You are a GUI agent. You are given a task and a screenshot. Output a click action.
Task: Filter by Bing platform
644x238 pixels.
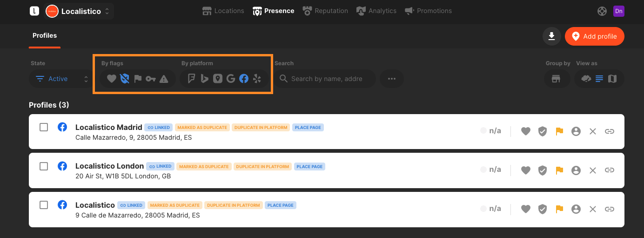(x=205, y=79)
